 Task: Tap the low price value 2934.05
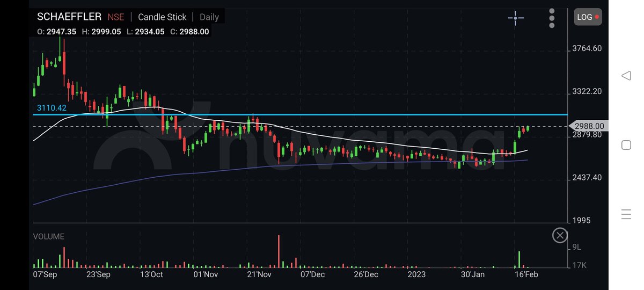150,32
